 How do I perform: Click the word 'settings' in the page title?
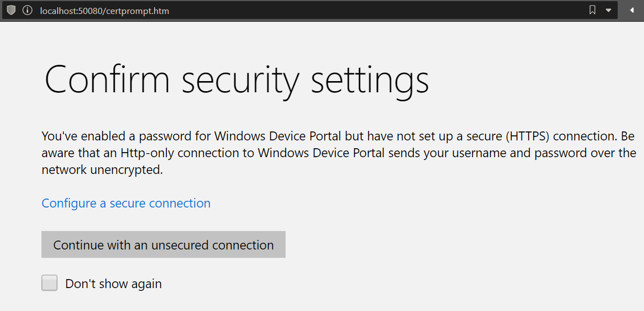pos(370,80)
